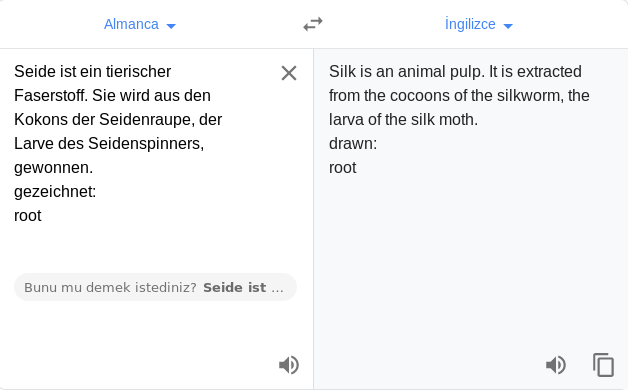Place cursor on "Seide ist ein tierischer" line
This screenshot has width=628, height=390.
click(93, 72)
